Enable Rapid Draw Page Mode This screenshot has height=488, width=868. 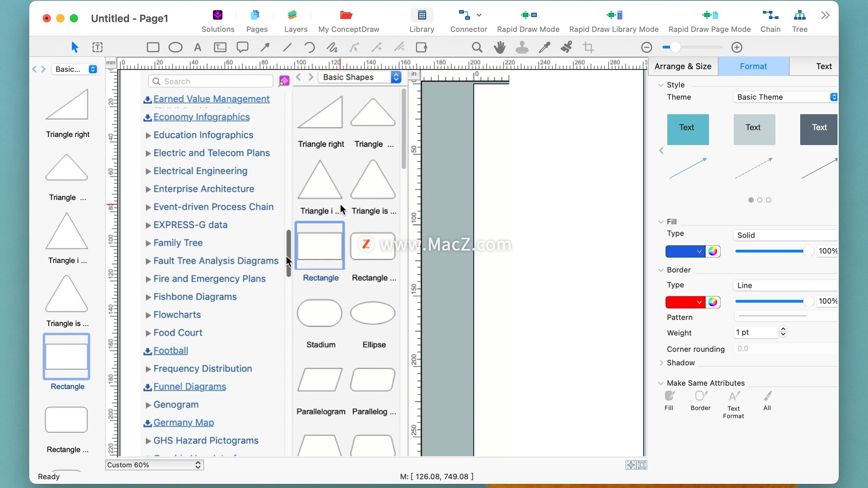point(709,21)
